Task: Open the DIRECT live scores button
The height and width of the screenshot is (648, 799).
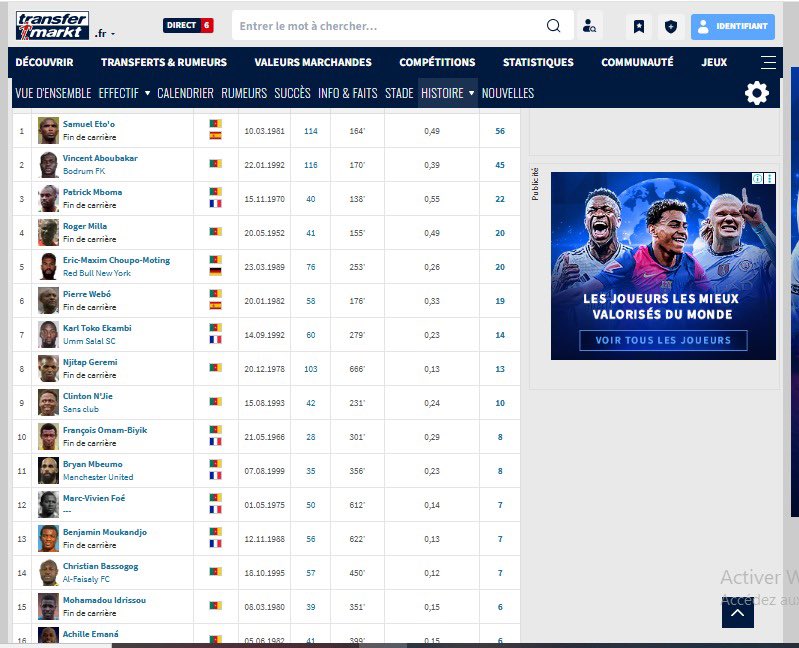Action: click(188, 25)
